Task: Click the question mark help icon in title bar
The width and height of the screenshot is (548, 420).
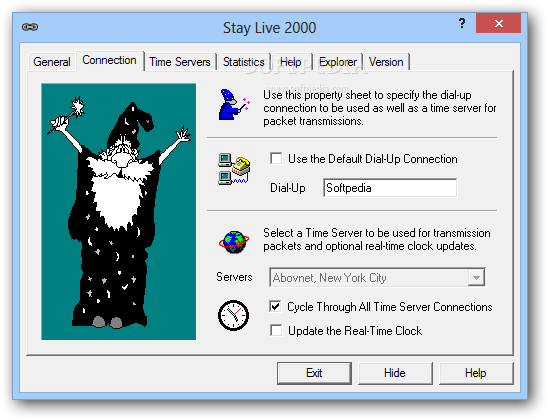Action: (x=462, y=23)
